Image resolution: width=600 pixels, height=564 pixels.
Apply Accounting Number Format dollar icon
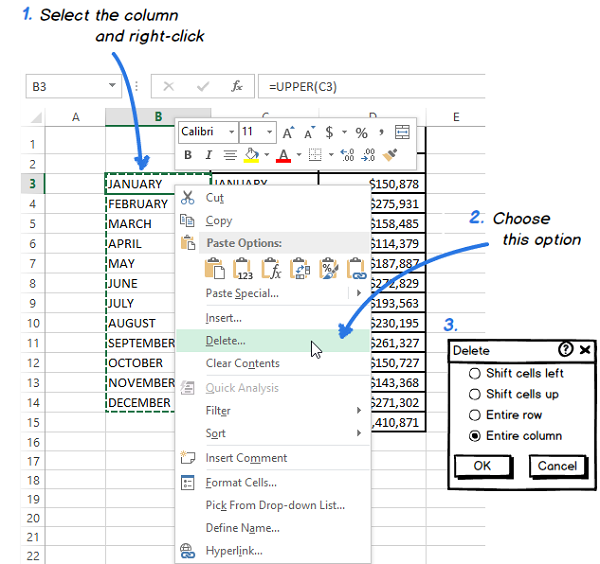tap(329, 132)
